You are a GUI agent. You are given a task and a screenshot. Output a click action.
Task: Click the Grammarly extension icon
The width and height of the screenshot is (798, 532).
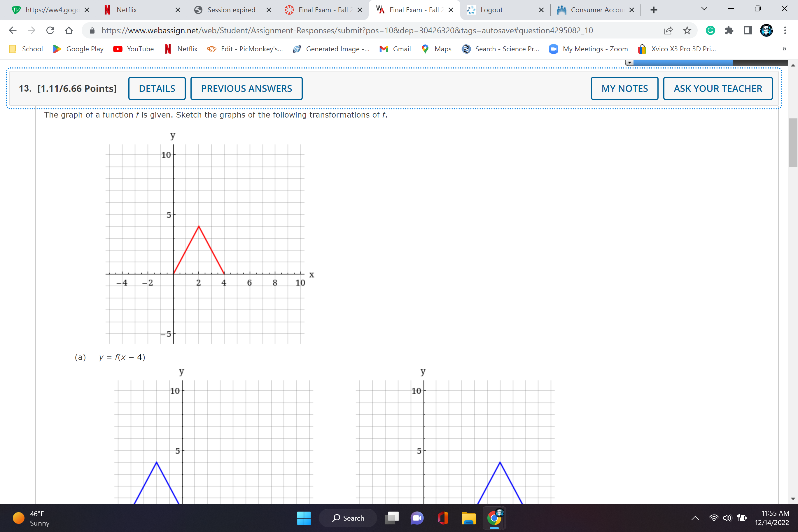tap(710, 31)
